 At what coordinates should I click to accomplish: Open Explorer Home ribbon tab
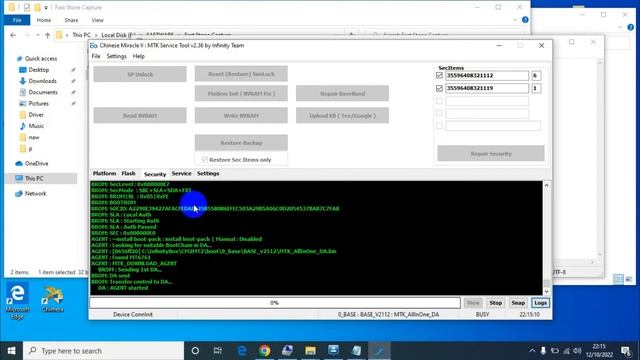coord(44,20)
